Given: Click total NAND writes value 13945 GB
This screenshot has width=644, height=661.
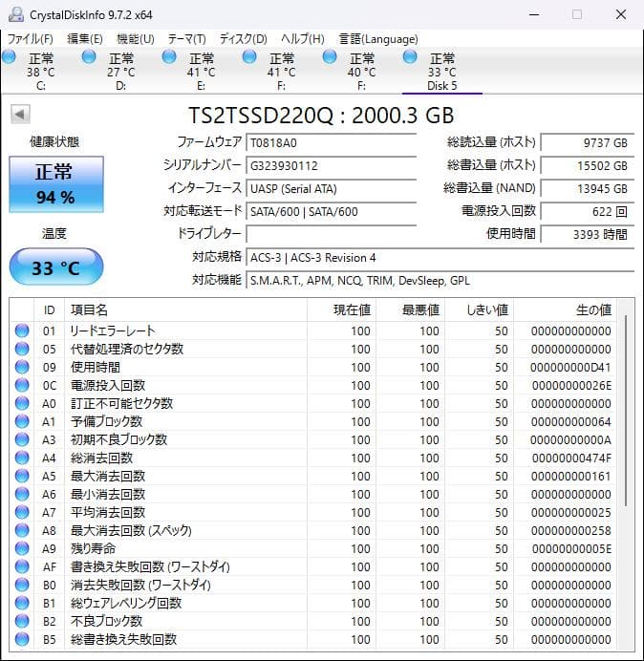Looking at the screenshot, I should (587, 188).
